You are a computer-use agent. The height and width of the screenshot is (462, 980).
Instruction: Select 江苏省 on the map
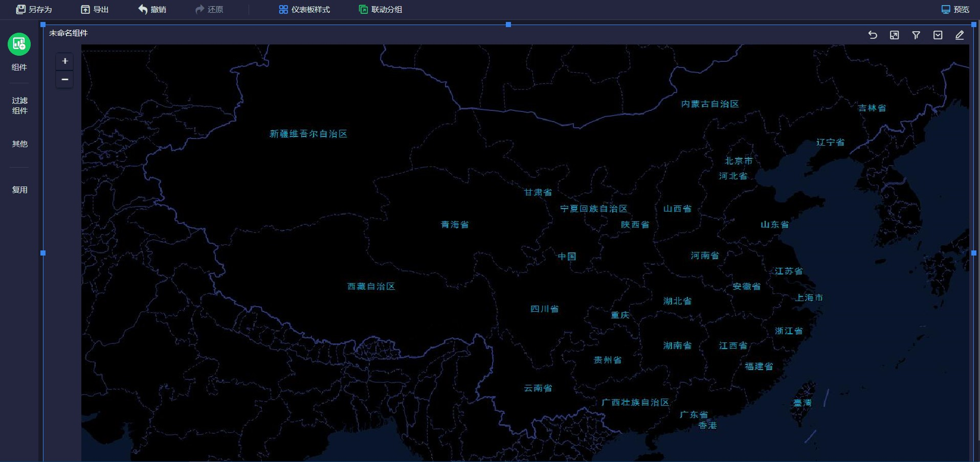point(789,271)
